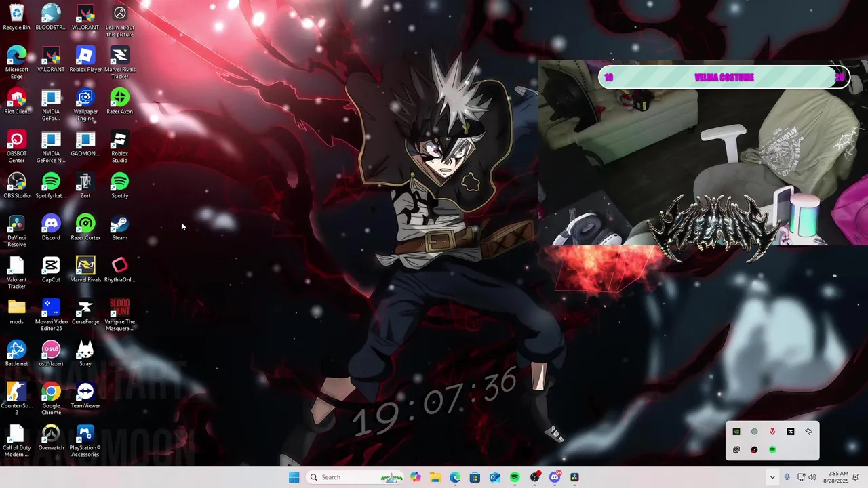Screen dimensions: 868x488
Task: Open the Windows Start menu
Action: (x=294, y=477)
